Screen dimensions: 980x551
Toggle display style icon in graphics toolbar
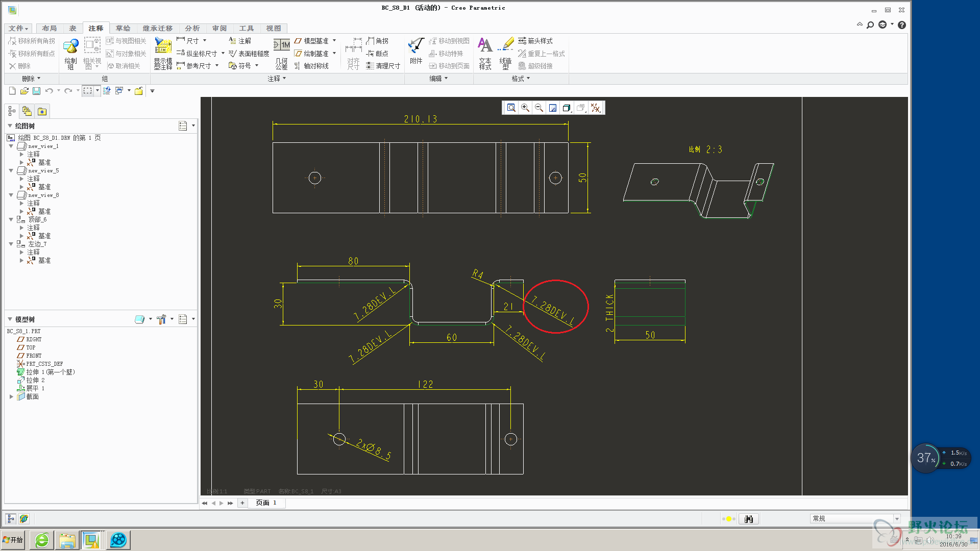566,108
